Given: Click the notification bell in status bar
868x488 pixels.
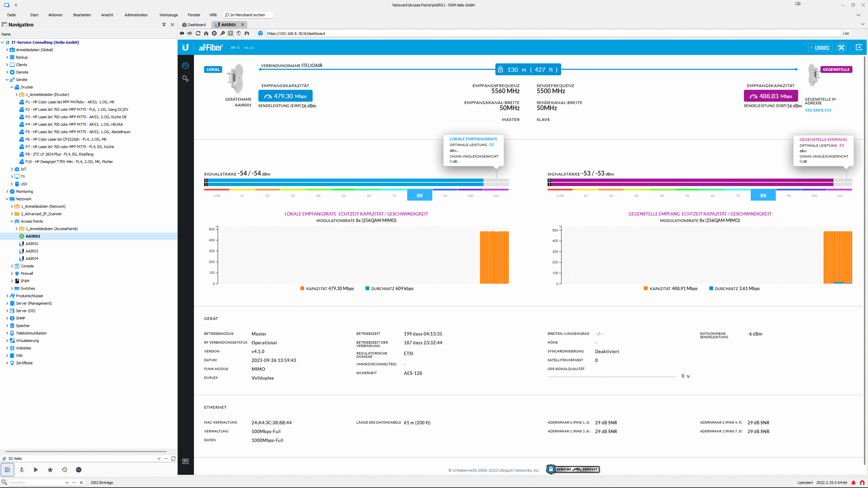Looking at the screenshot, I should [853, 483].
